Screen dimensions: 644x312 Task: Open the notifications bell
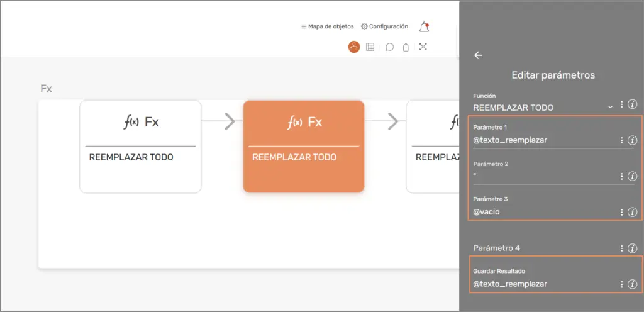[424, 27]
